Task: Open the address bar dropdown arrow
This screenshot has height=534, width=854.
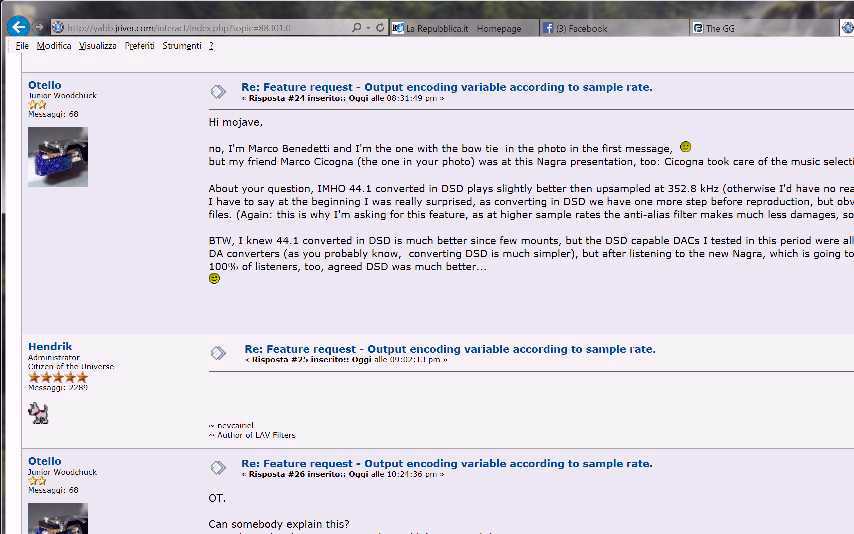Action: [369, 27]
